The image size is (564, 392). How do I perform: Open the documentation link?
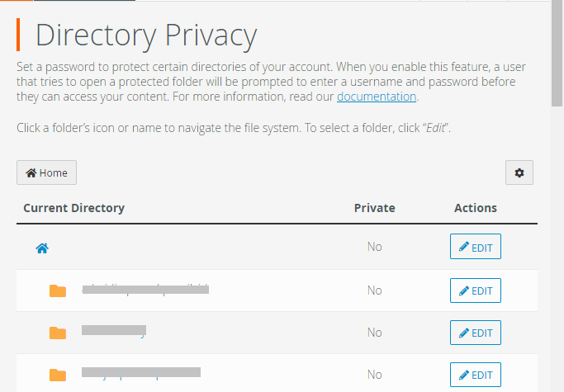point(376,97)
